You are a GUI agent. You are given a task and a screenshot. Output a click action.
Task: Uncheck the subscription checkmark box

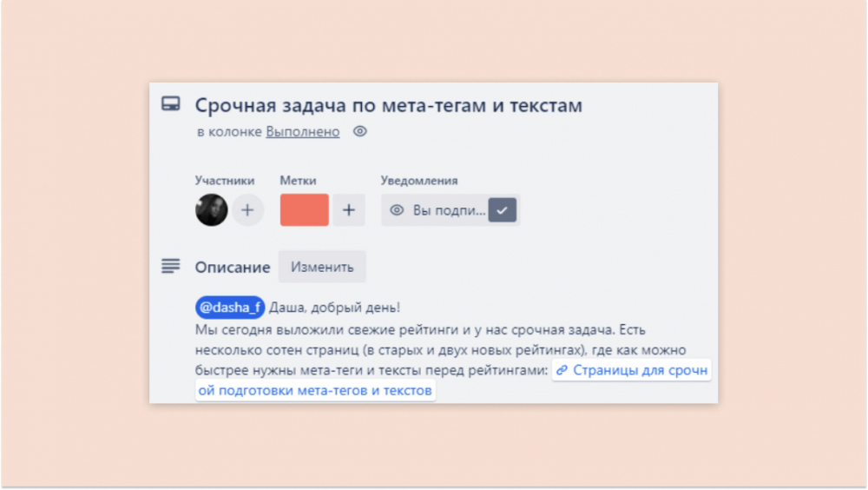tap(502, 210)
